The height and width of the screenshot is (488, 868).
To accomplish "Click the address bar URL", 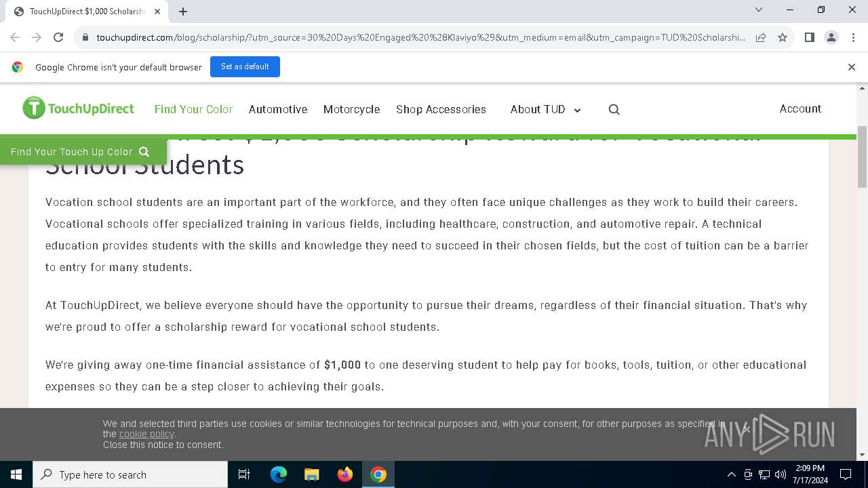I will pyautogui.click(x=420, y=37).
